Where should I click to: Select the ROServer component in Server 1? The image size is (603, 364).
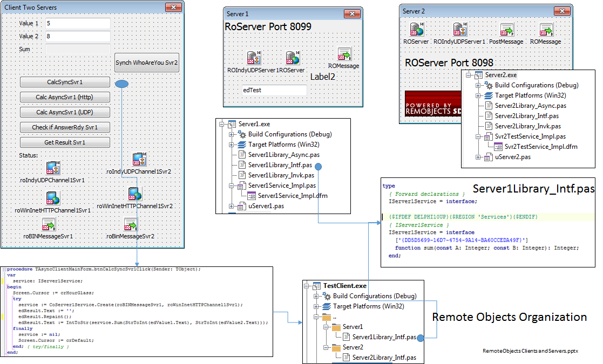(x=292, y=58)
